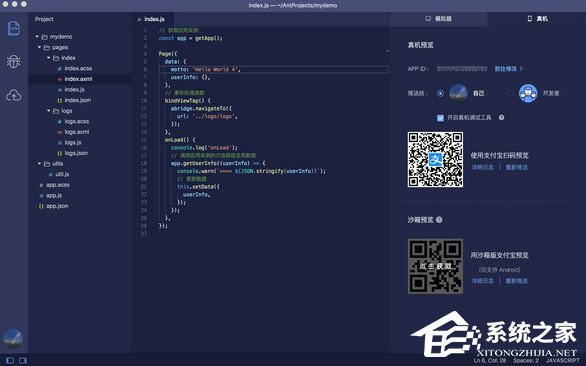Click code line 6 with motto string

(x=274, y=70)
